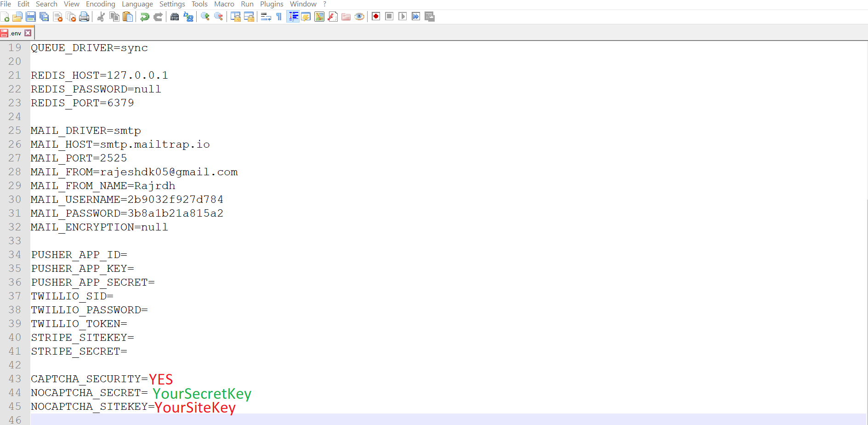
Task: Start macro recording with the red dot
Action: coord(376,17)
